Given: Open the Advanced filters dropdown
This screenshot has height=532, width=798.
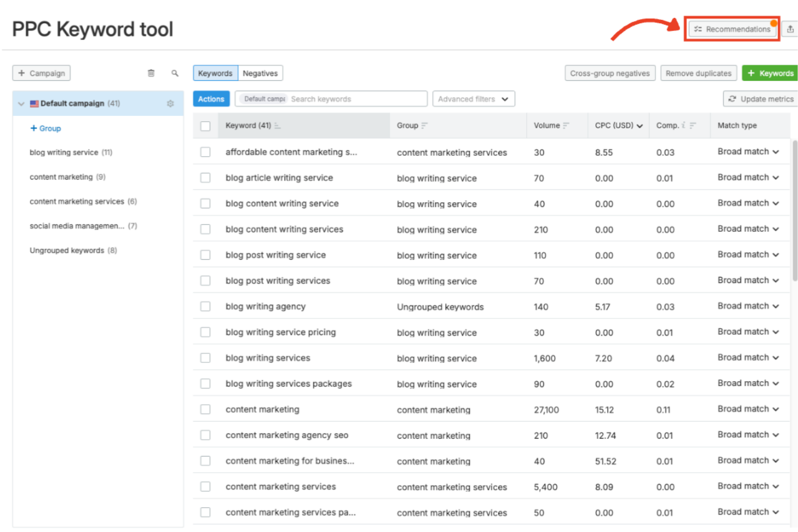Looking at the screenshot, I should coord(473,99).
